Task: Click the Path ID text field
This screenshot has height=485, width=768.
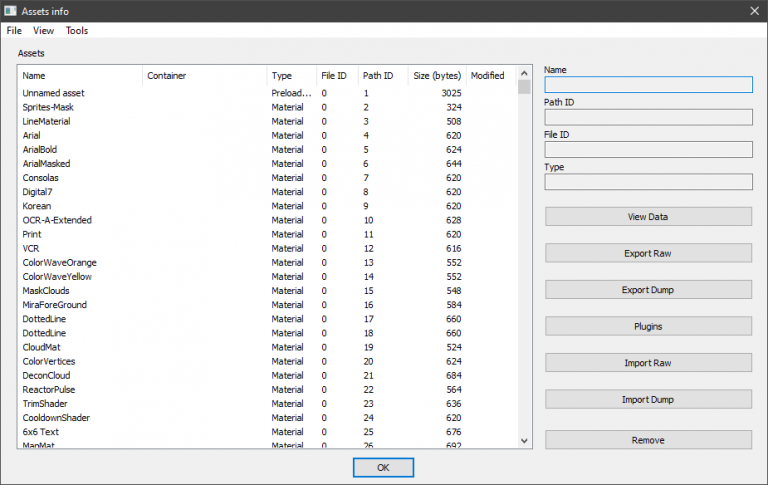Action: click(x=648, y=117)
